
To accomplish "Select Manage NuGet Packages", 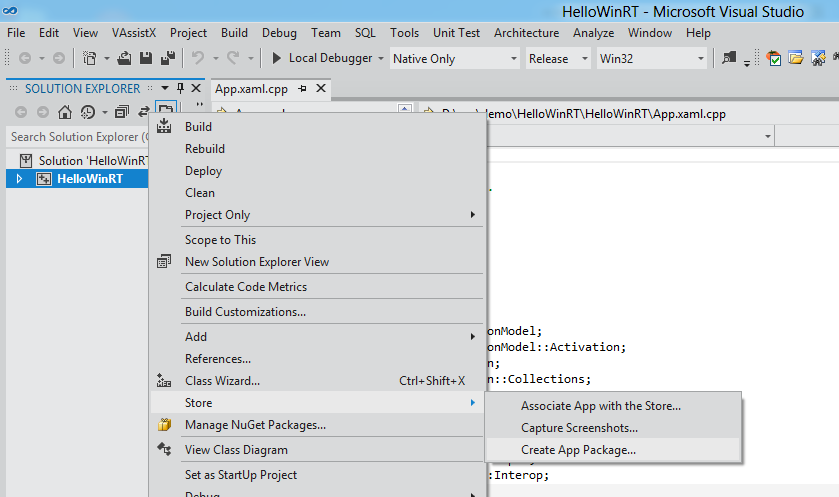I will click(318, 425).
